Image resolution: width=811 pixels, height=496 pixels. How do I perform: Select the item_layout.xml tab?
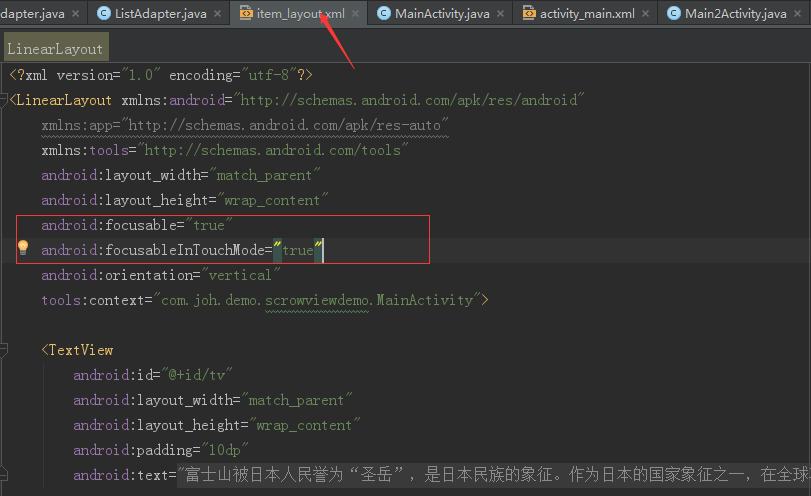[301, 13]
